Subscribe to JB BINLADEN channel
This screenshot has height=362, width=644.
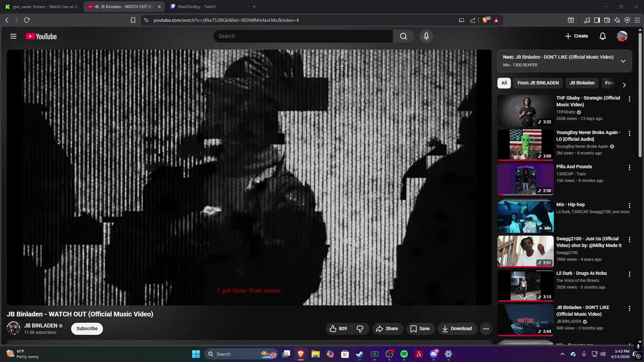[87, 329]
